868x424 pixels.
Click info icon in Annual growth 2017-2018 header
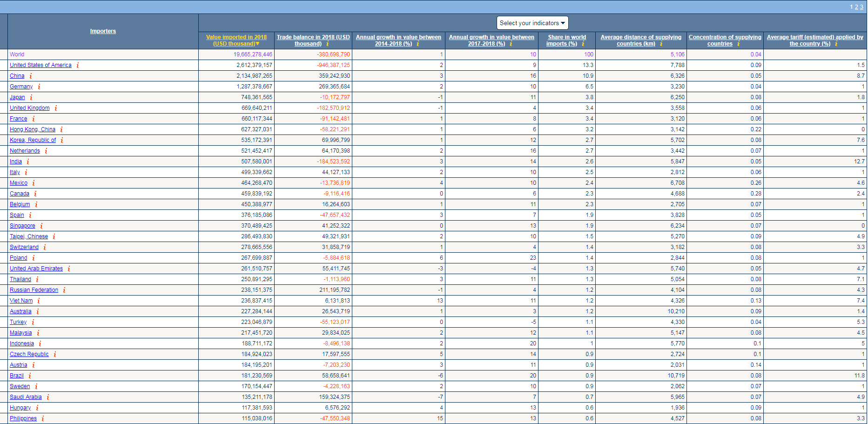(511, 44)
